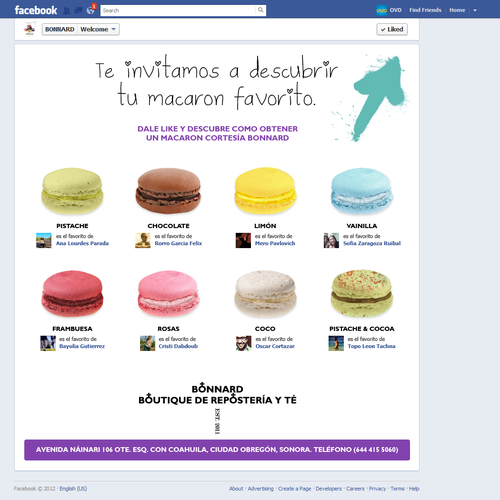Open the About footer link
Screen dimensions: 500x500
pyautogui.click(x=236, y=489)
